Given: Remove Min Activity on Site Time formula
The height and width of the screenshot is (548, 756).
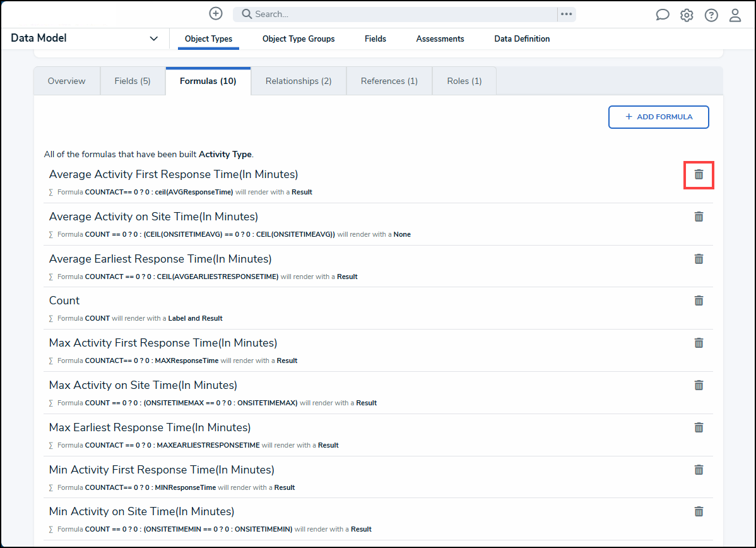Looking at the screenshot, I should pyautogui.click(x=699, y=511).
